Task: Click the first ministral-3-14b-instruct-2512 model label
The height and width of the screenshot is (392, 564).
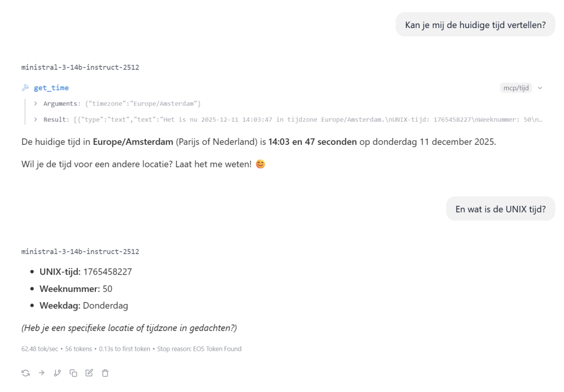Action: coord(80,68)
